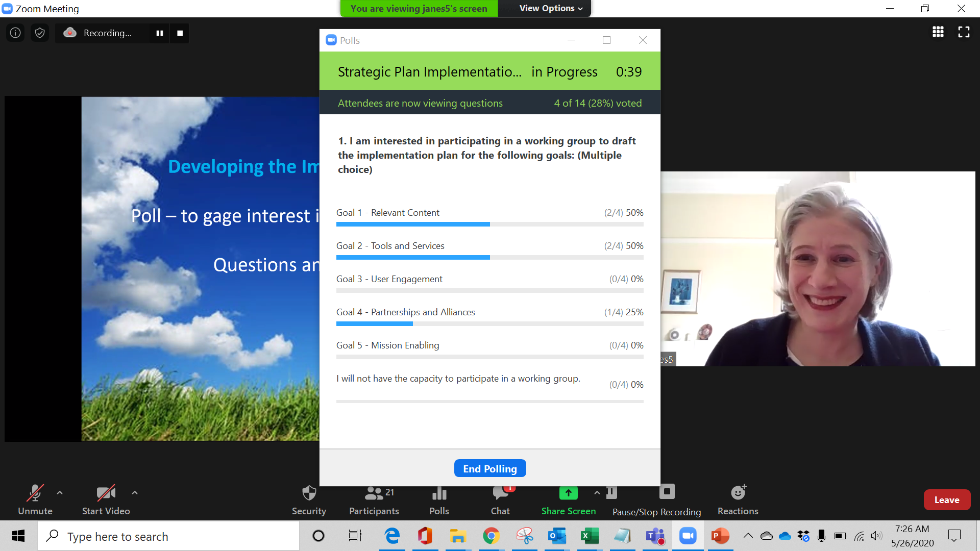This screenshot has width=980, height=551.
Task: Click the meeting information icon
Action: point(15,32)
